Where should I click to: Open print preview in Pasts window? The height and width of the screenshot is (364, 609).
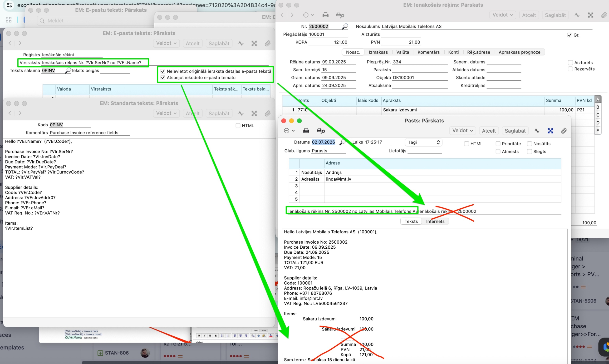(x=321, y=131)
